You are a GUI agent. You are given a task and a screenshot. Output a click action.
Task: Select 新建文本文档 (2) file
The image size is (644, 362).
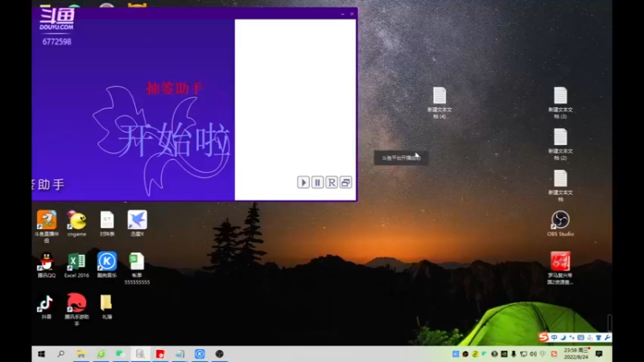pos(560,144)
